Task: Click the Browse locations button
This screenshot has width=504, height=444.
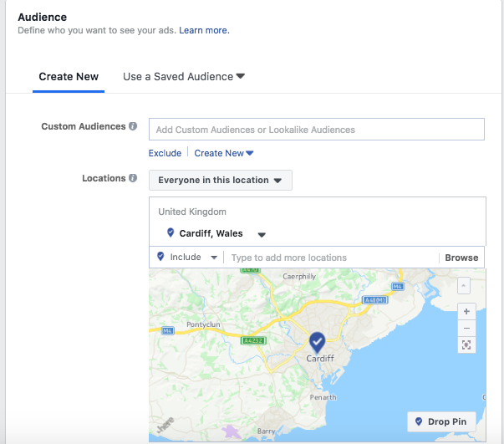Action: [461, 258]
